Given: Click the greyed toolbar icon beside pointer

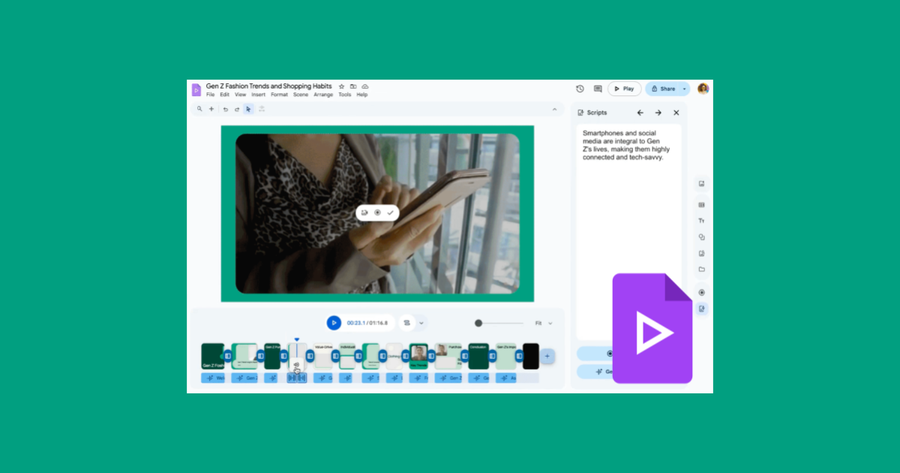Looking at the screenshot, I should pos(262,109).
